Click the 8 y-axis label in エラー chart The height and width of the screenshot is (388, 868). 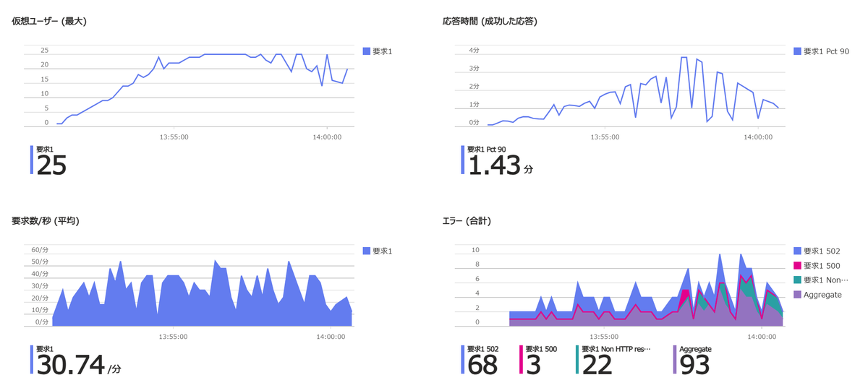(x=477, y=264)
